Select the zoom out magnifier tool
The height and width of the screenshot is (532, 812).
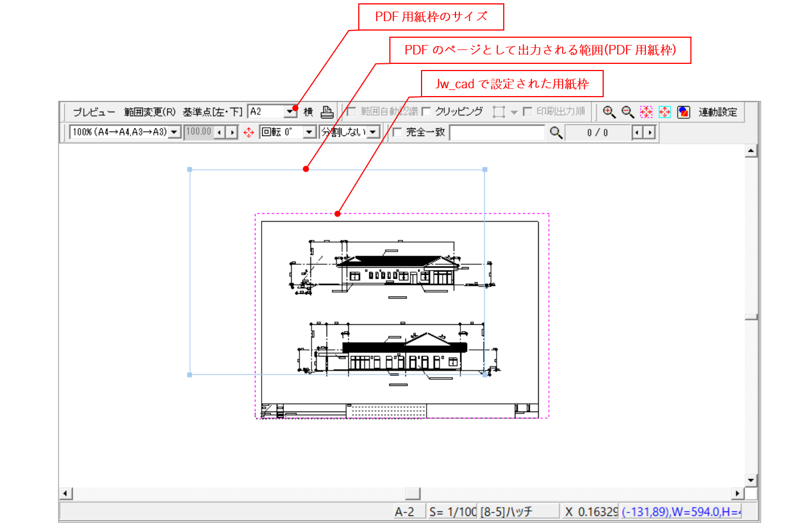[627, 112]
